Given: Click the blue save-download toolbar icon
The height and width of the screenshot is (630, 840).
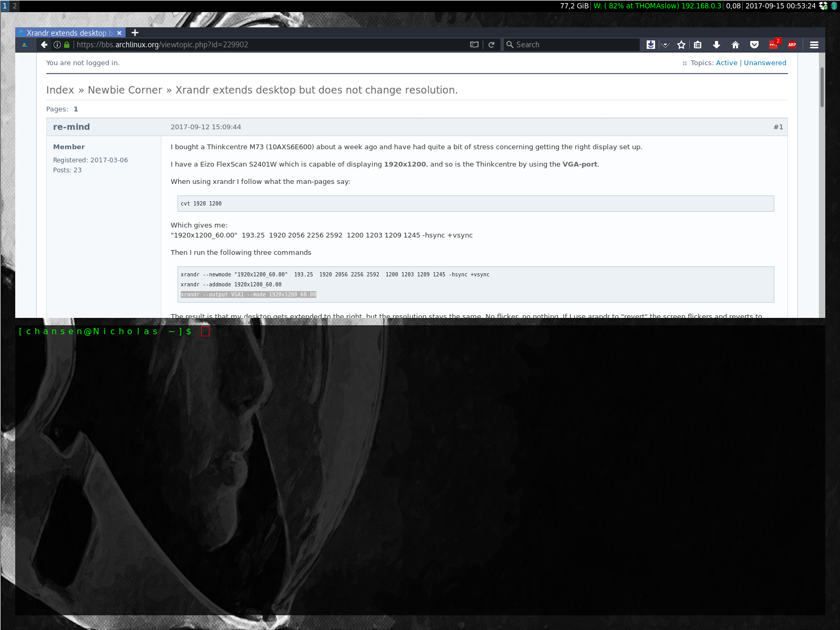Looking at the screenshot, I should (x=651, y=45).
